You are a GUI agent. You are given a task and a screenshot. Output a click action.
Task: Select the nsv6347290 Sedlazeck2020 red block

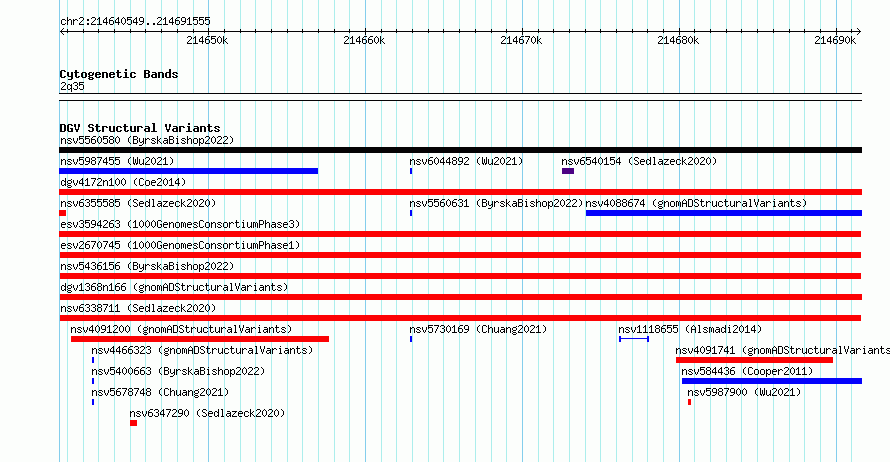(133, 423)
